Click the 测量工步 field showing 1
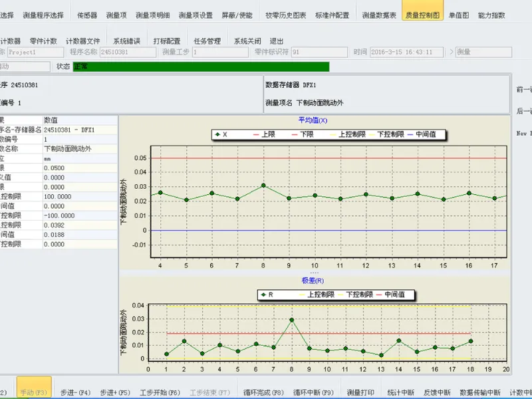532x399 pixels. coord(221,52)
